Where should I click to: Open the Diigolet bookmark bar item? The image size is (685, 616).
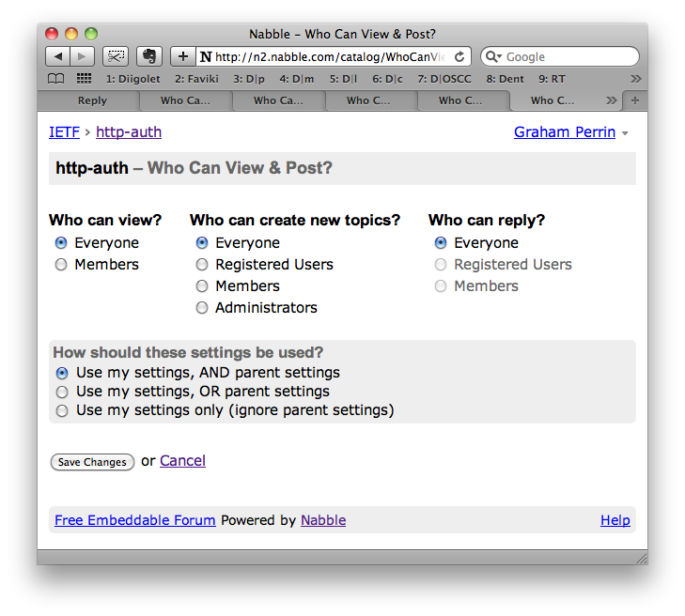pos(132,79)
